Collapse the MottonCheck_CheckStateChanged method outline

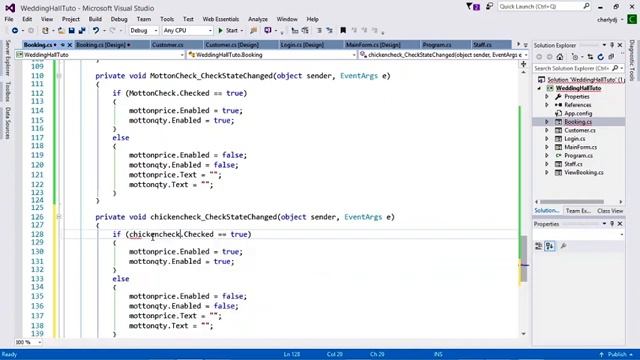(x=59, y=76)
